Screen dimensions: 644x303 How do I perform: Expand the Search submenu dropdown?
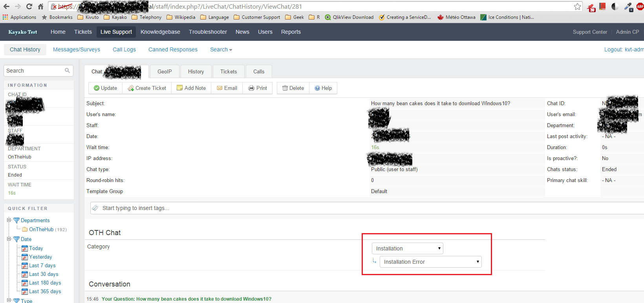(x=221, y=49)
